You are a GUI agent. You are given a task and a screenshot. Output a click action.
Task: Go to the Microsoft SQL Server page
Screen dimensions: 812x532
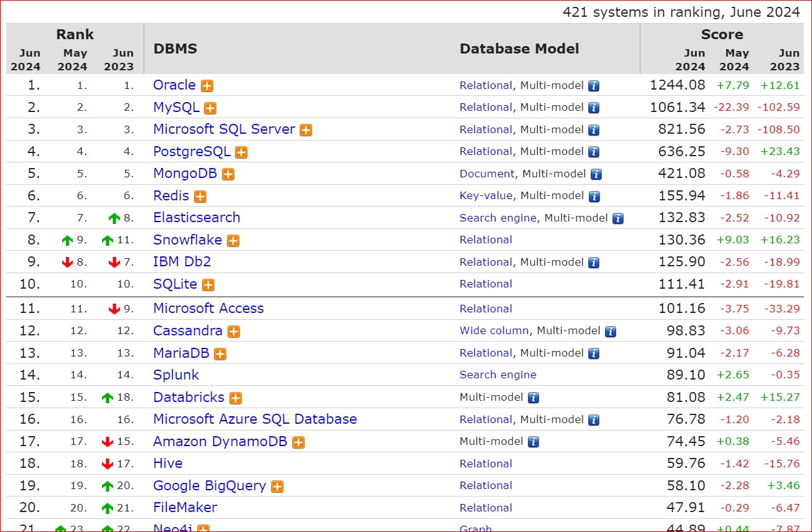[224, 129]
